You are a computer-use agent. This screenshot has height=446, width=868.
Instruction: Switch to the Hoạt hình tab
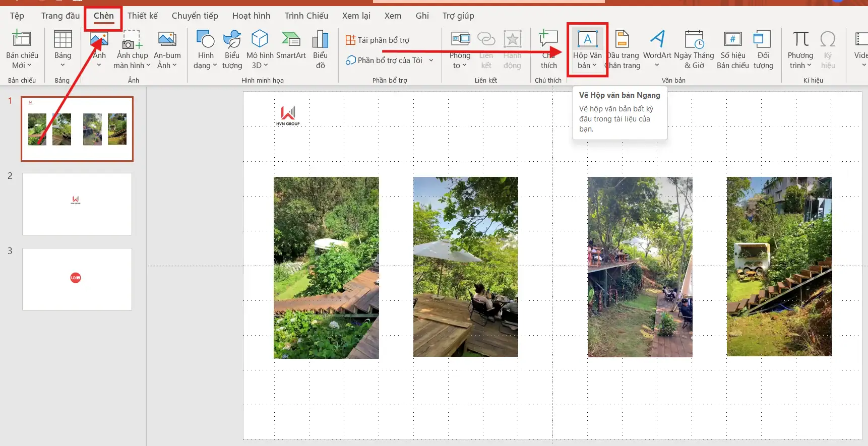[252, 16]
